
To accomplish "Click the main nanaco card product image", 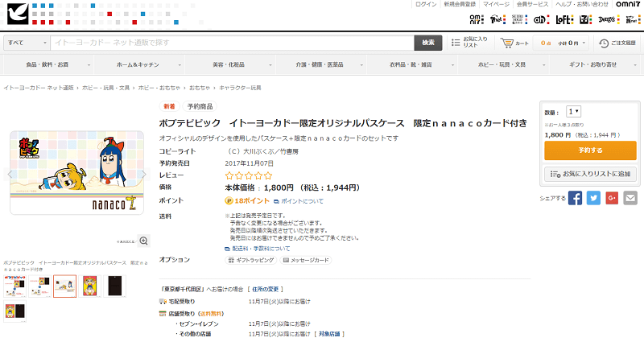I will click(76, 173).
